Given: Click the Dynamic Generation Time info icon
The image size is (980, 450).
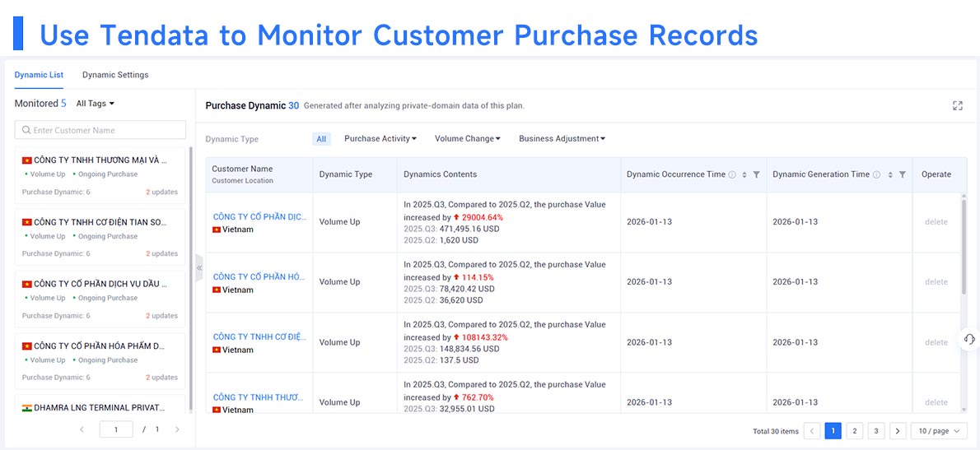Looking at the screenshot, I should (x=876, y=174).
